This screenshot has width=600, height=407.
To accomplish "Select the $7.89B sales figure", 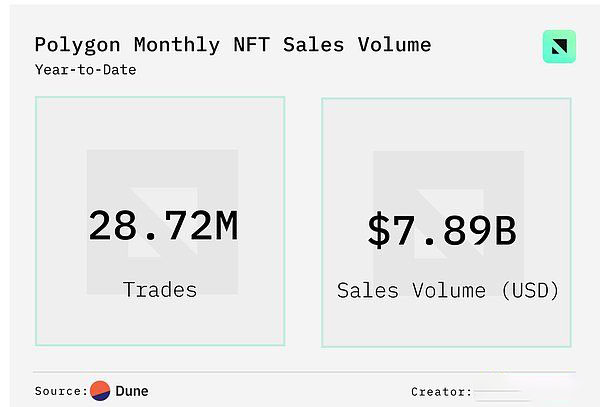I will [441, 229].
